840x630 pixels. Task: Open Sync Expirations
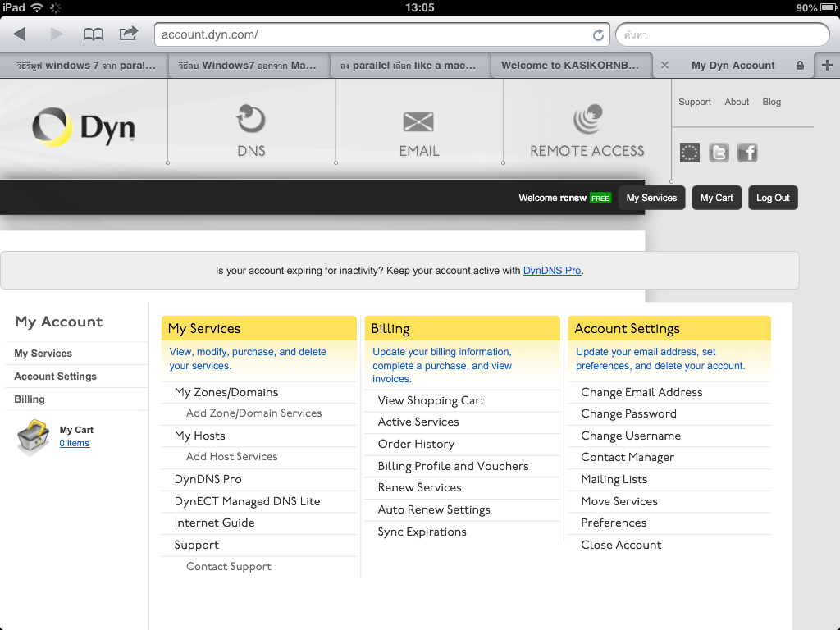(x=422, y=532)
